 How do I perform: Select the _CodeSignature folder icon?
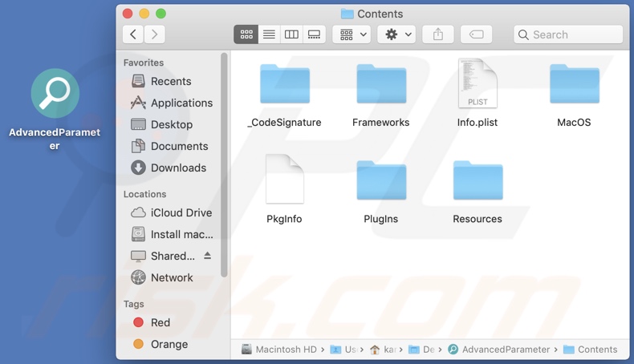coord(285,83)
